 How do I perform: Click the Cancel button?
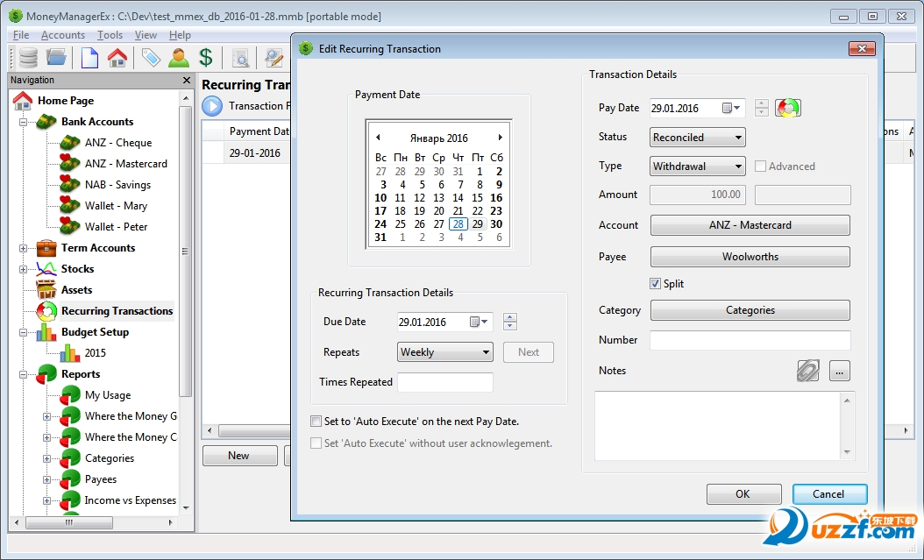pos(829,494)
